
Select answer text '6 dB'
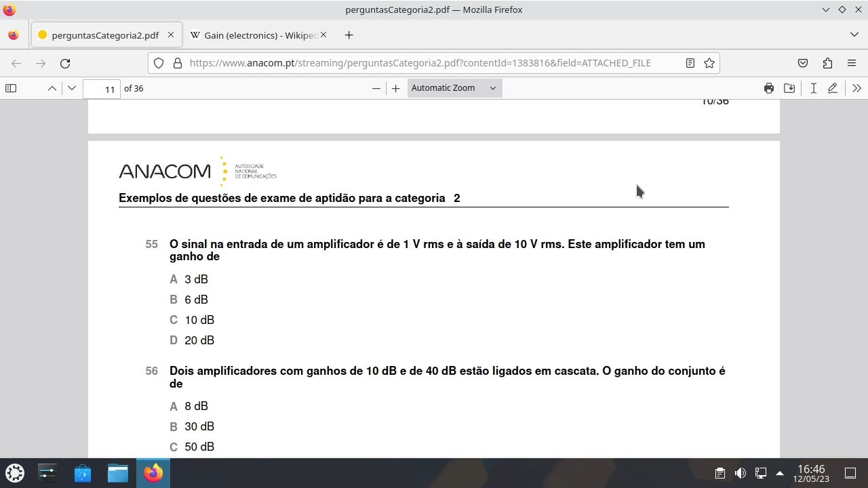point(196,300)
